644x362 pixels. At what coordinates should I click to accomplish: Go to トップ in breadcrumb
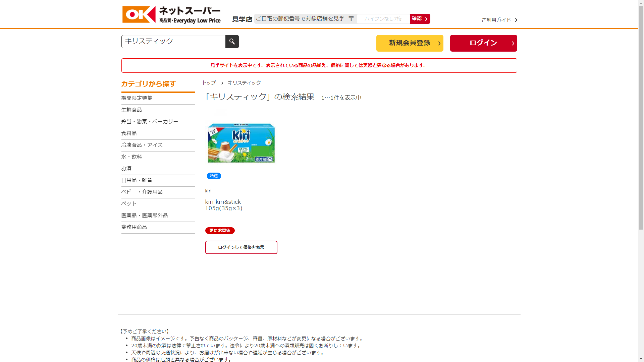click(209, 83)
